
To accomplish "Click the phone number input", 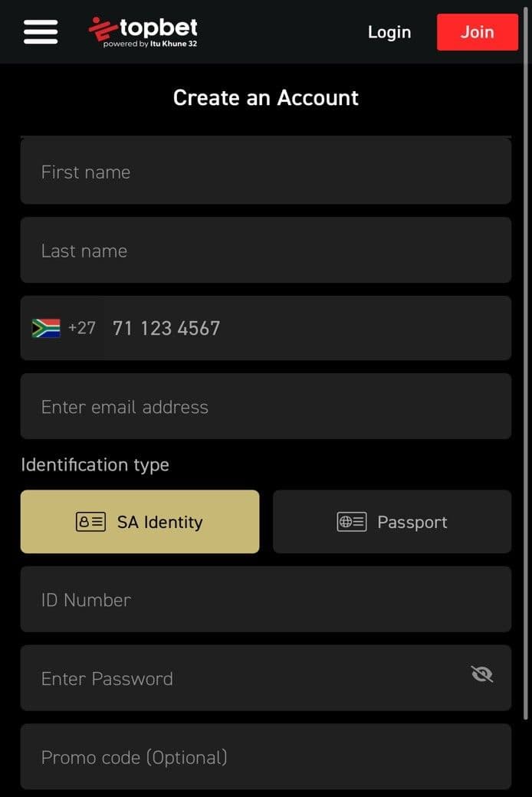I will (268, 328).
